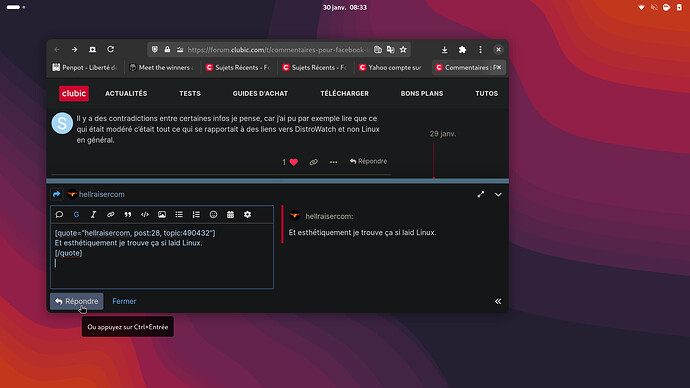Open the downloads panel

(x=444, y=50)
